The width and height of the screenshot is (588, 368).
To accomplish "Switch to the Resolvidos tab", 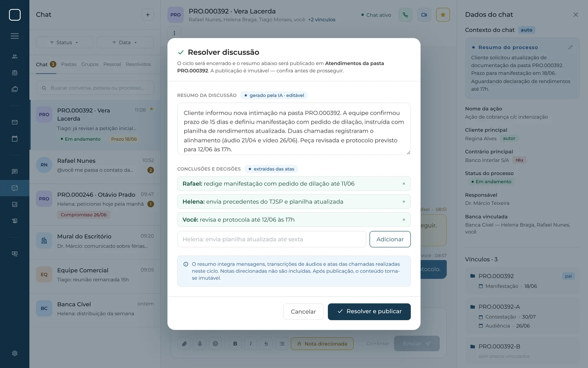I will click(138, 64).
